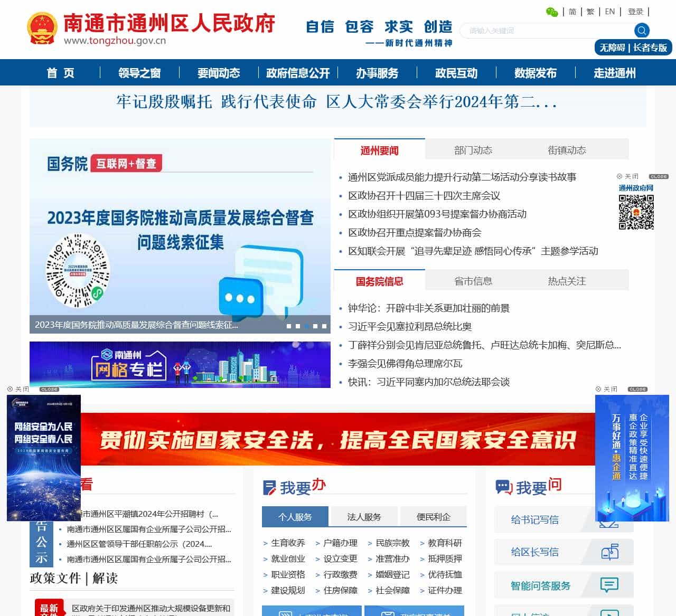
Task: Enable 无障碍 accessibility mode
Action: 613,48
